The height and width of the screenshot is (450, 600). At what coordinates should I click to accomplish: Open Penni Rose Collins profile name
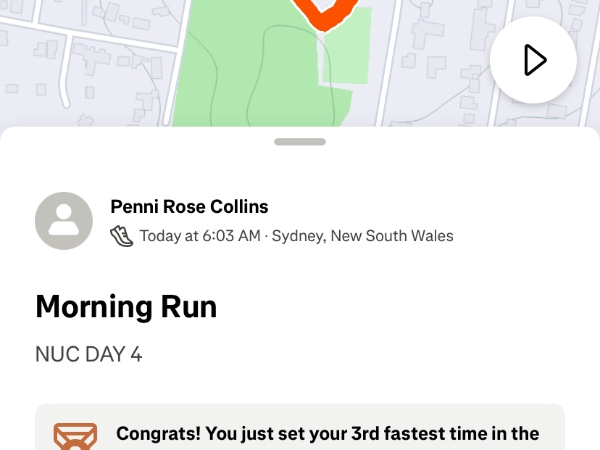[189, 207]
